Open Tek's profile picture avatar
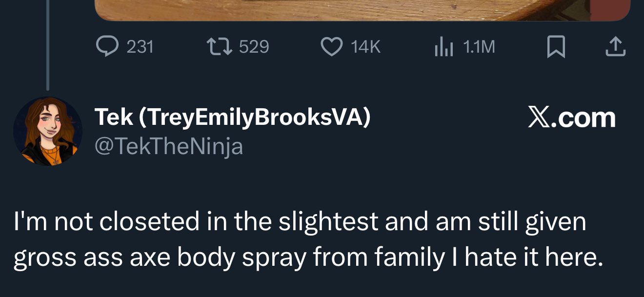 point(48,131)
